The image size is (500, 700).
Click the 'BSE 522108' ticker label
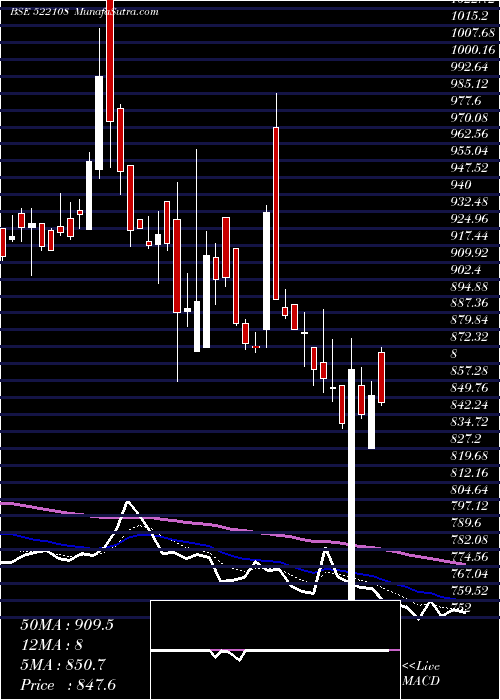40,12
